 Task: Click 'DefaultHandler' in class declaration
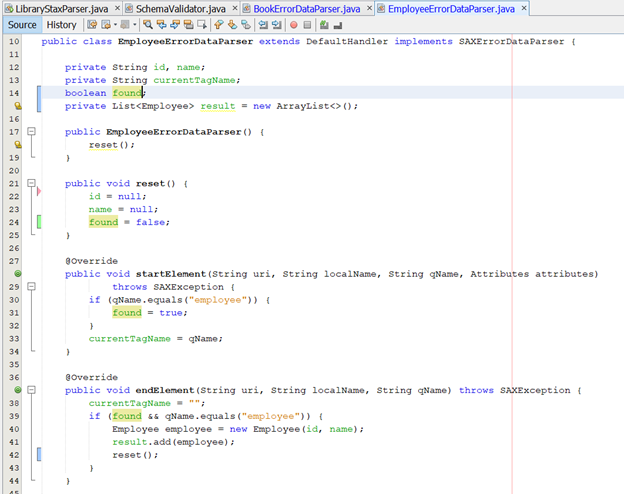click(347, 41)
